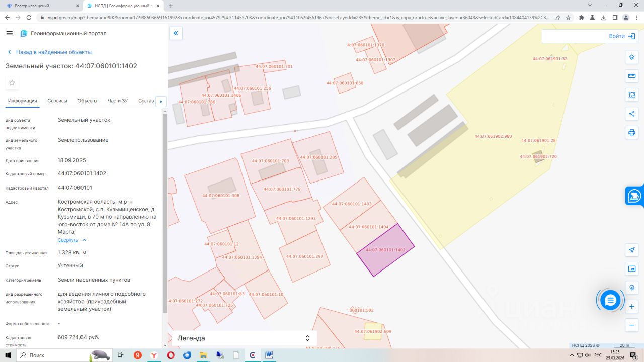The image size is (644, 362).
Task: Open the chat support bubble
Action: tap(610, 300)
